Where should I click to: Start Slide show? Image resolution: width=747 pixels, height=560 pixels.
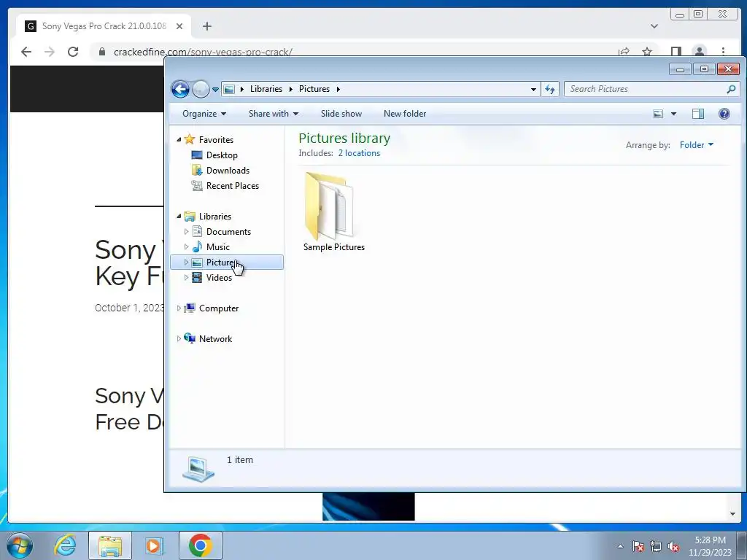341,114
